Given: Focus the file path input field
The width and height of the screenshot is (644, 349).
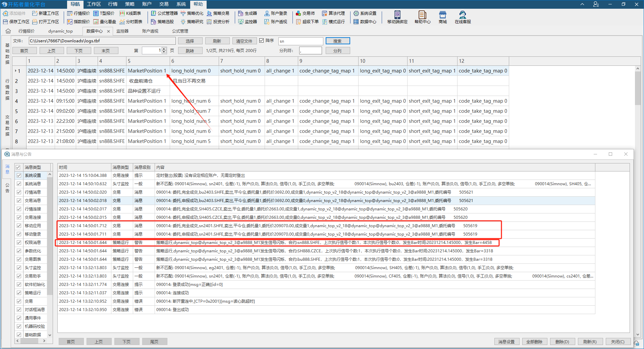Looking at the screenshot, I should coord(102,41).
